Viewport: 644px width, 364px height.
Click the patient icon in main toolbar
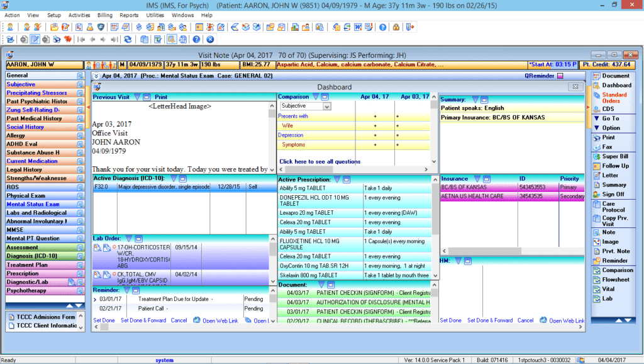point(10,27)
